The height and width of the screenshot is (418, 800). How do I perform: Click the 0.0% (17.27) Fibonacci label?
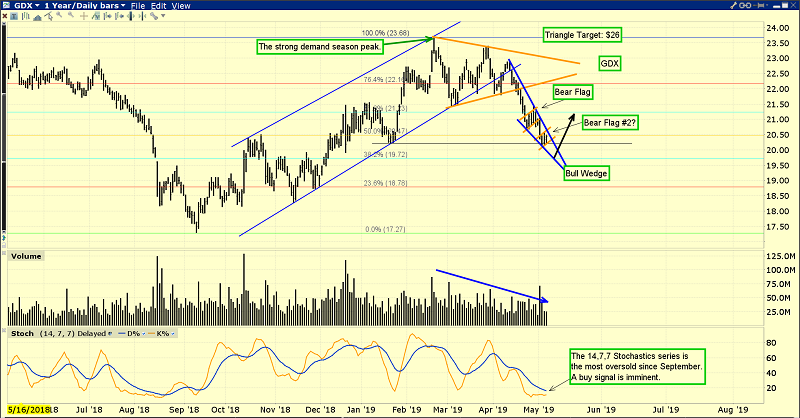coord(385,229)
